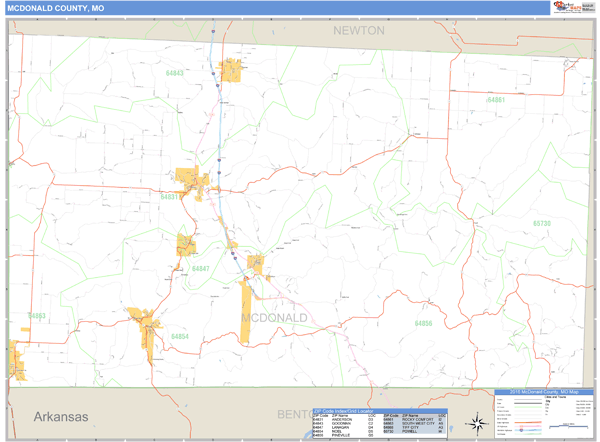Click ZIP code label 65730
600x442 pixels.
pos(541,224)
